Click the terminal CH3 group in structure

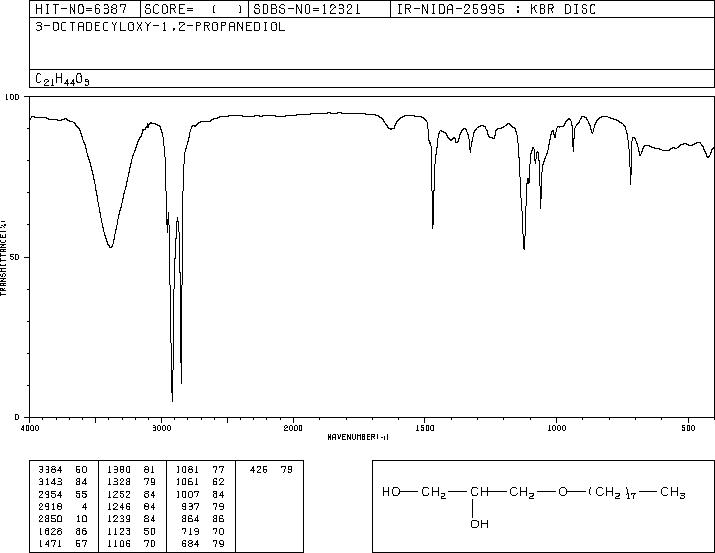673,493
